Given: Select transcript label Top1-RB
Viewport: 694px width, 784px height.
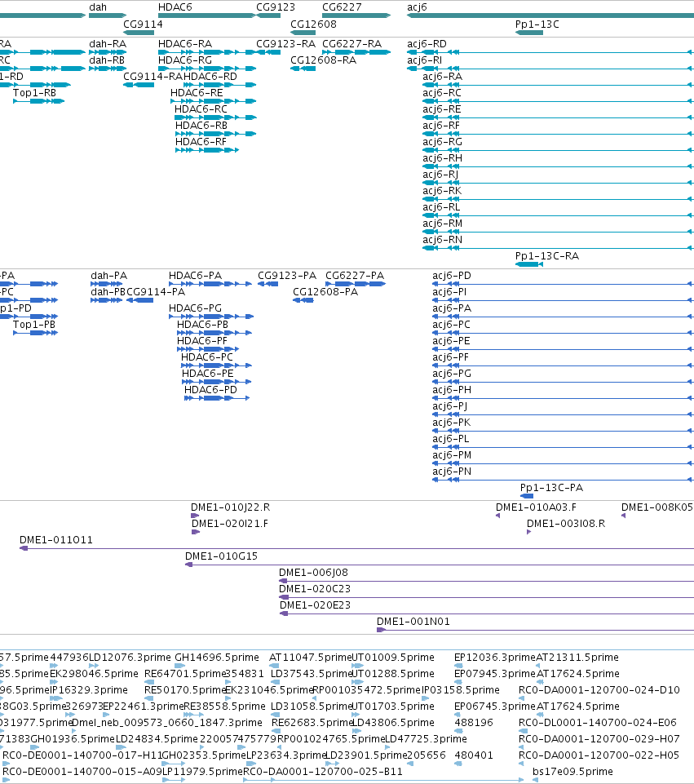Looking at the screenshot, I should point(34,92).
